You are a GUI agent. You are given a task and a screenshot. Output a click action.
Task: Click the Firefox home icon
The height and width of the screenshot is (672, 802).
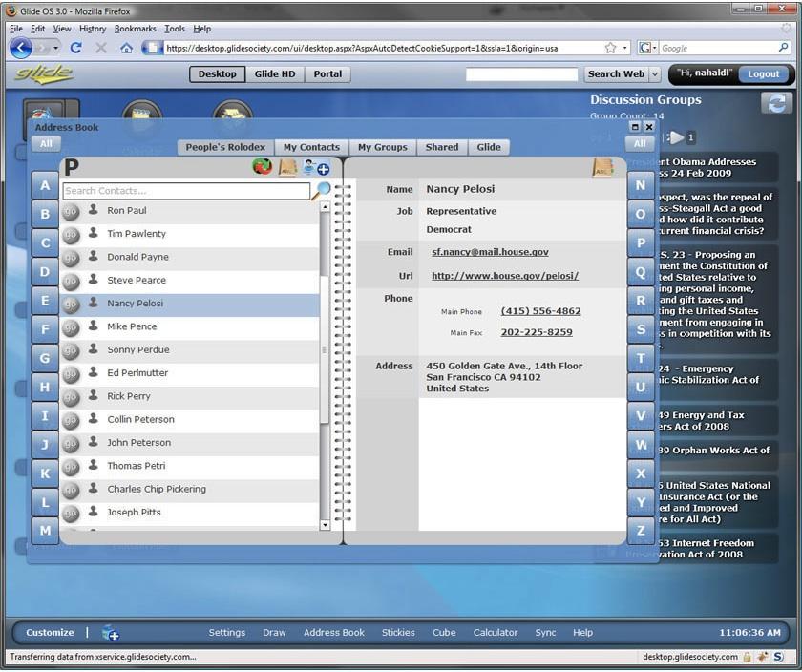(x=126, y=48)
